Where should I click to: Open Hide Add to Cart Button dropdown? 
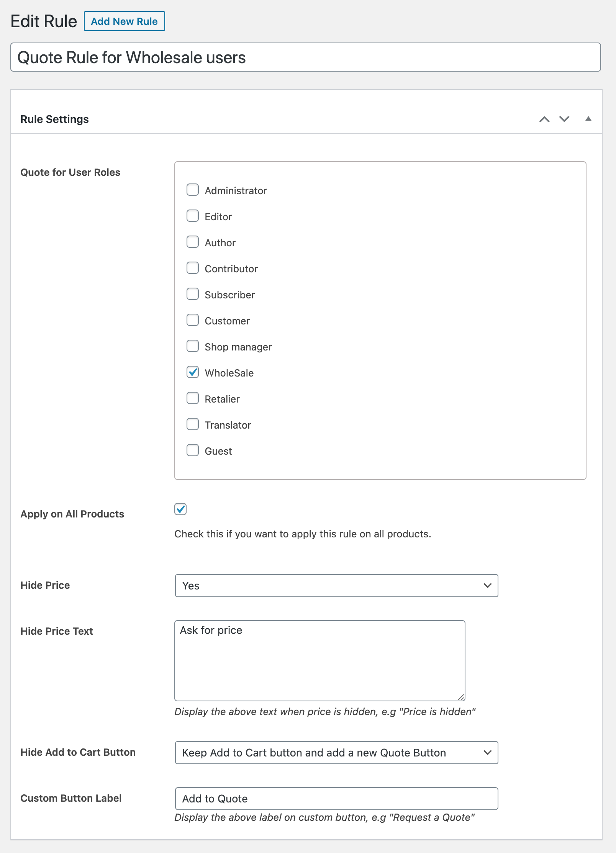[x=336, y=753]
